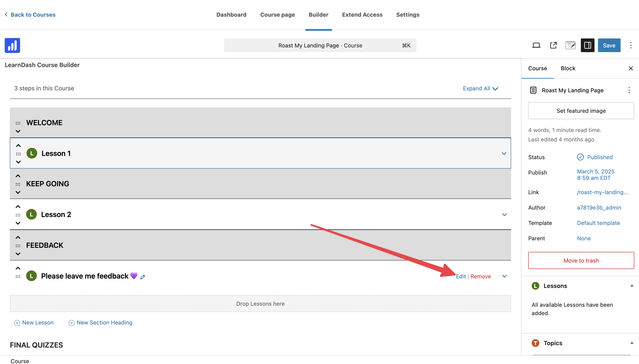Move FEEDBACK section down
639x364 pixels.
(18, 254)
